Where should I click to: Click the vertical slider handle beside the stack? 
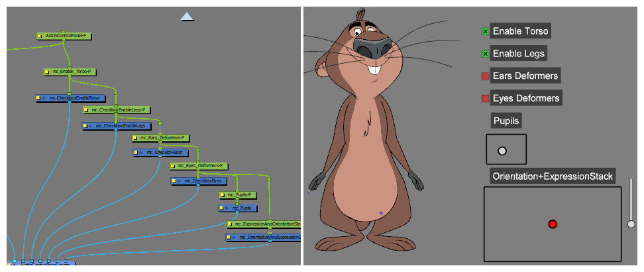pos(631,224)
